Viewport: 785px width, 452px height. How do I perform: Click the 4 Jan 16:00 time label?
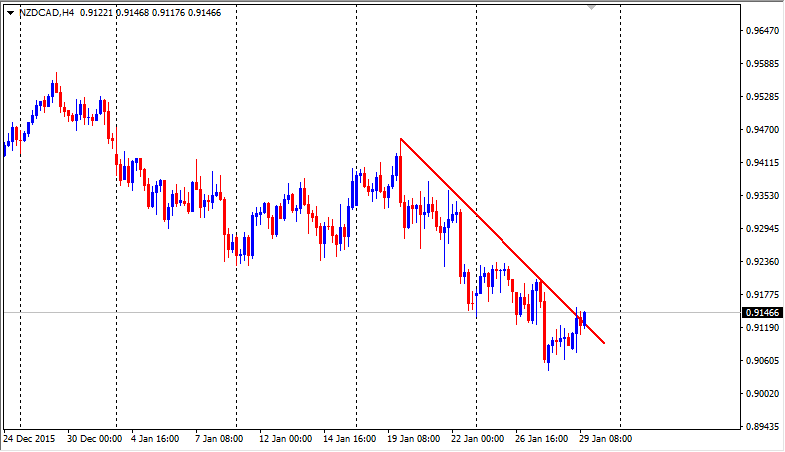pyautogui.click(x=155, y=438)
